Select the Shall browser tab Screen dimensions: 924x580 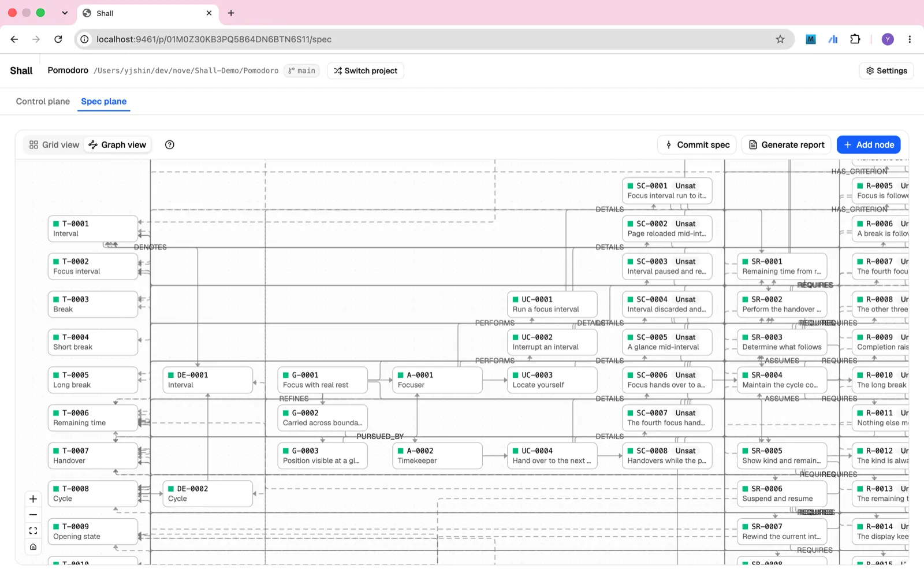click(147, 13)
